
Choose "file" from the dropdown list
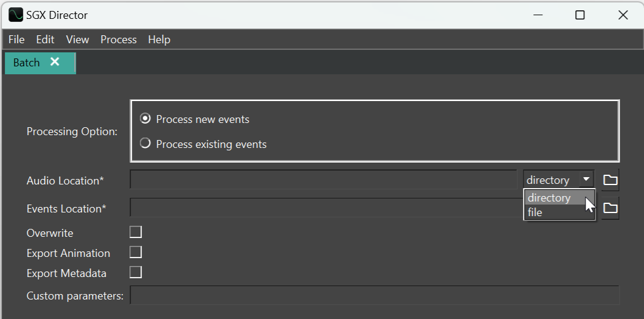(x=535, y=212)
